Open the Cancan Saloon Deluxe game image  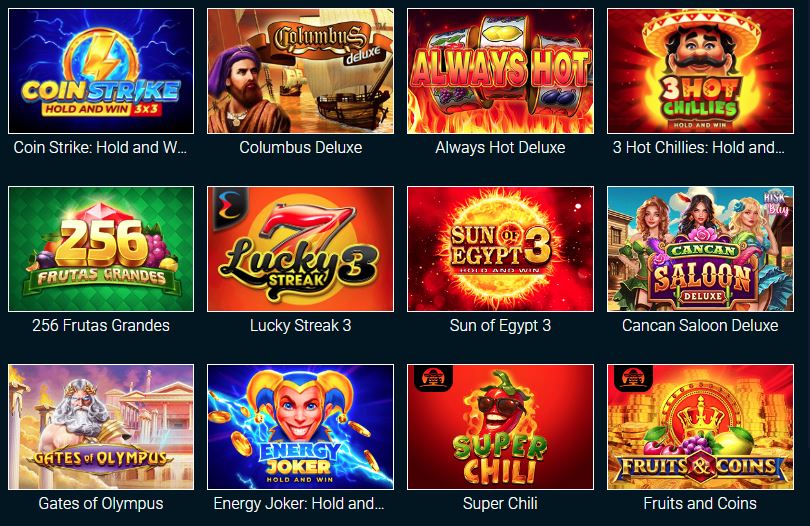700,249
